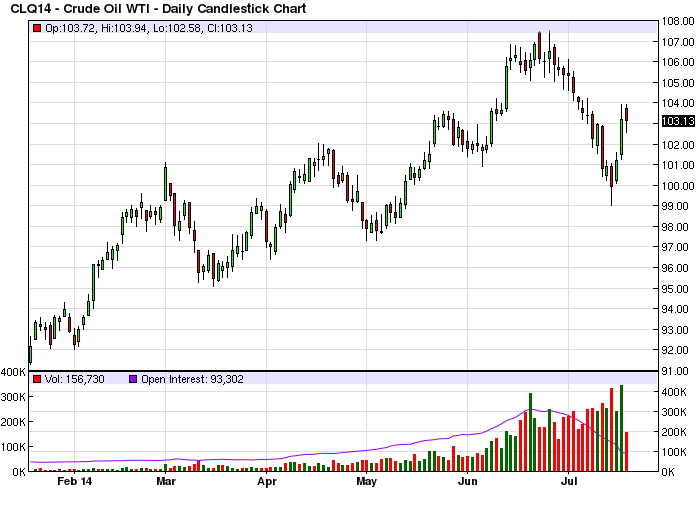This screenshot has height=512, width=700.
Task: Click the left volume axis 400K label
Action: pos(13,372)
